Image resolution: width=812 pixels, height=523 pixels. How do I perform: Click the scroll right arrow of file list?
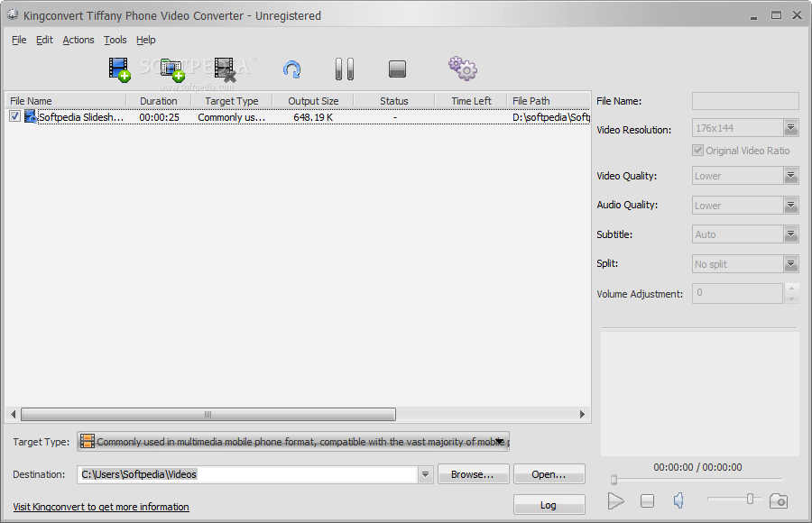tap(582, 414)
